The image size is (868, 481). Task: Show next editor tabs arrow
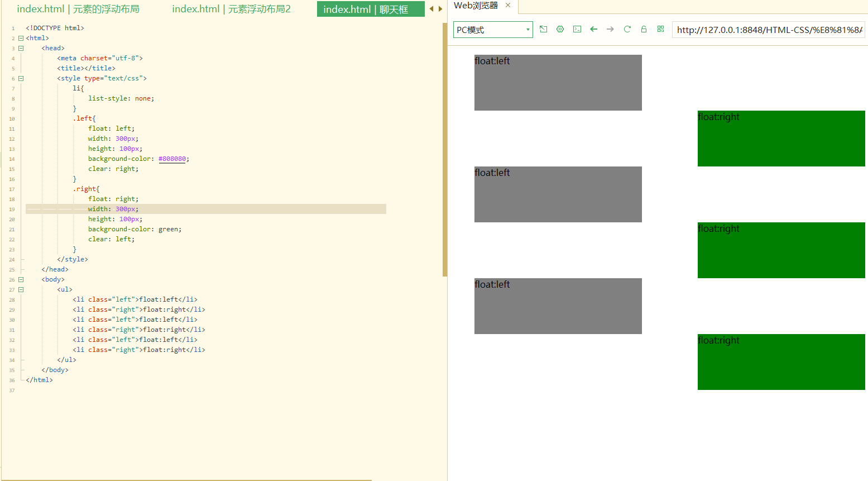(x=440, y=9)
